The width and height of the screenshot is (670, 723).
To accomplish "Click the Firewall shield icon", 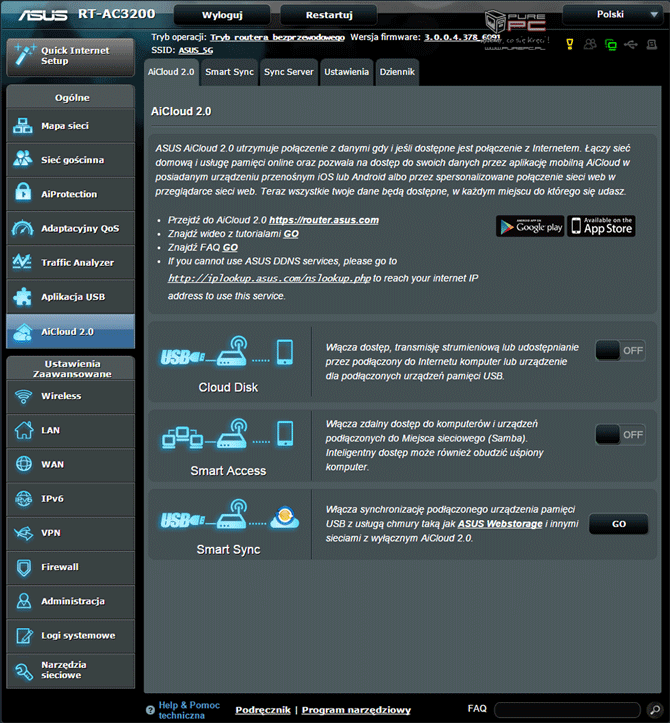I will pos(24,568).
